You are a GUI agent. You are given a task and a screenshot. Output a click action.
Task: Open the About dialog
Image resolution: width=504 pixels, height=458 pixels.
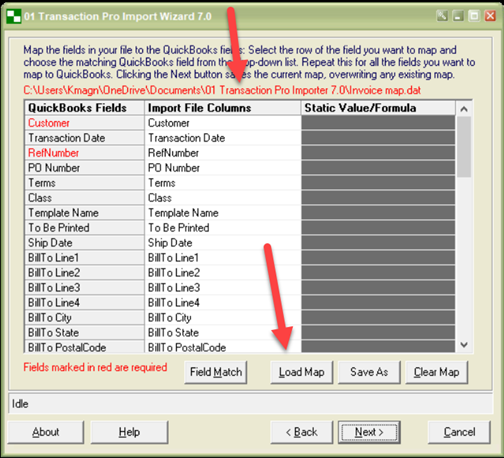click(46, 432)
